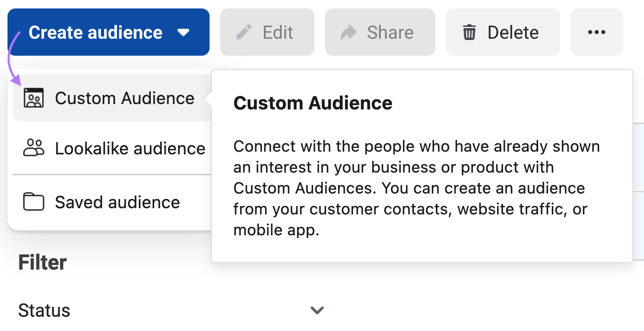Click the downward caret inside Create audience

(x=184, y=32)
